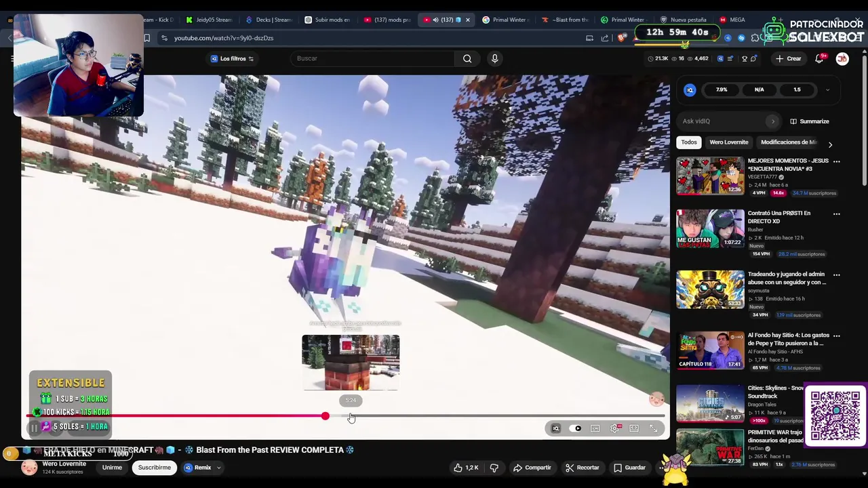Click VEGETTA777 channel name
Image resolution: width=868 pixels, height=488 pixels.
coord(762,177)
